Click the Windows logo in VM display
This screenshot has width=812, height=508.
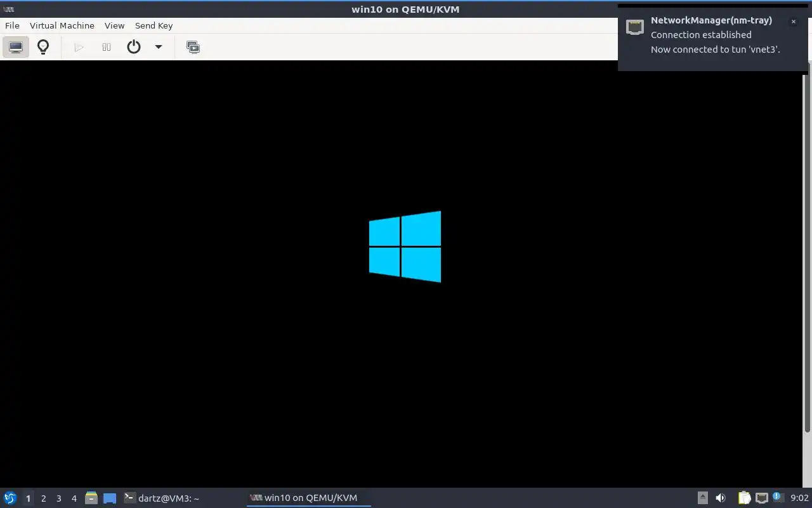[405, 246]
